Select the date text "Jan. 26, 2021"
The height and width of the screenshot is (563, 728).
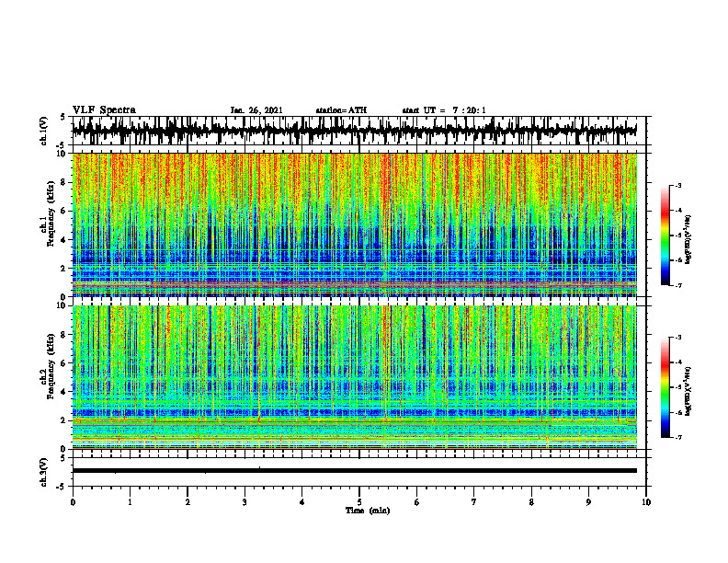tap(256, 110)
